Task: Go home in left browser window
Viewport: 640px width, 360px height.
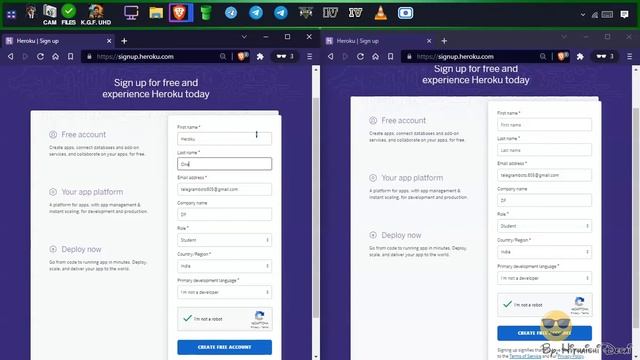Action: point(56,56)
